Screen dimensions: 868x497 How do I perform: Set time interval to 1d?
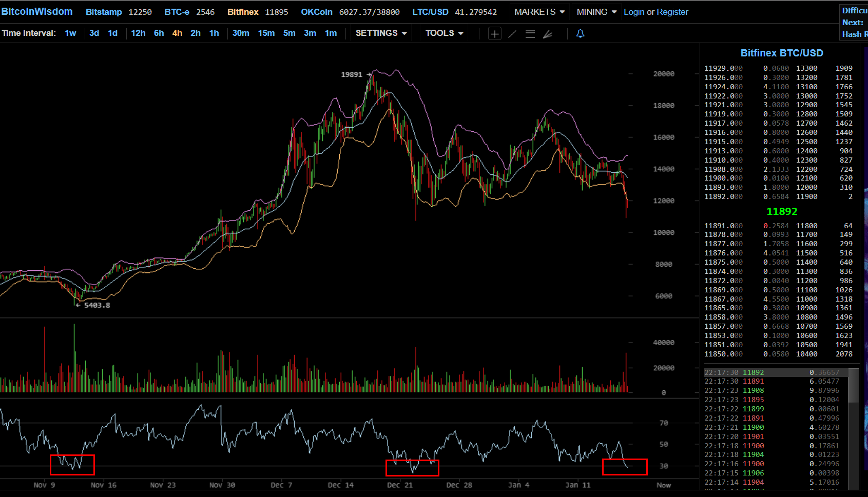pos(112,33)
